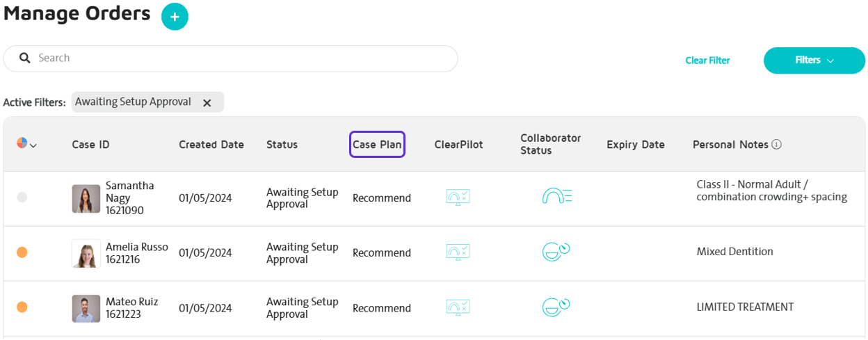
Task: Click Samantha Nagy's collaborator status icon
Action: pyautogui.click(x=556, y=197)
